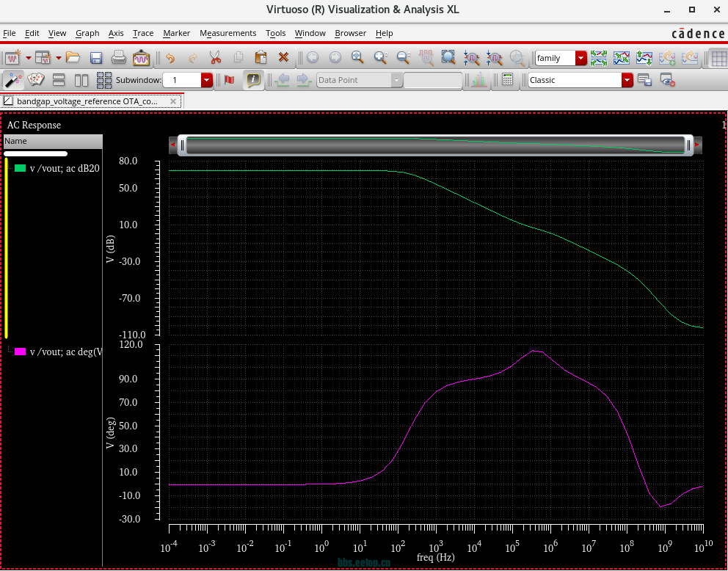The height and width of the screenshot is (571, 728).
Task: Click the open folder icon
Action: click(x=73, y=57)
